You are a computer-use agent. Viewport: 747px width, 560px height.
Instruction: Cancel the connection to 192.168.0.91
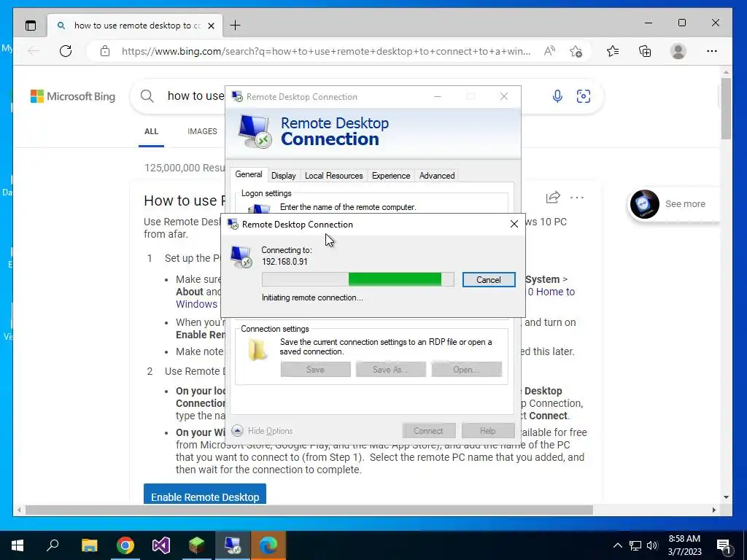pyautogui.click(x=488, y=279)
